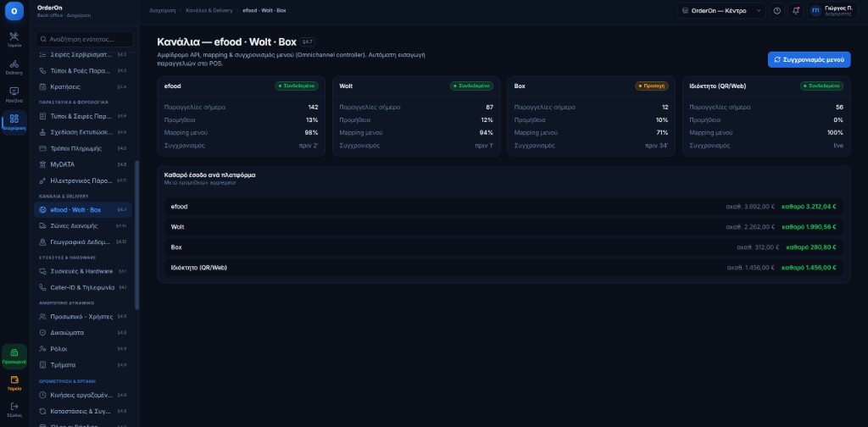868x427 pixels.
Task: Click the Κρατήσεις calendar icon in sidebar
Action: [42, 86]
